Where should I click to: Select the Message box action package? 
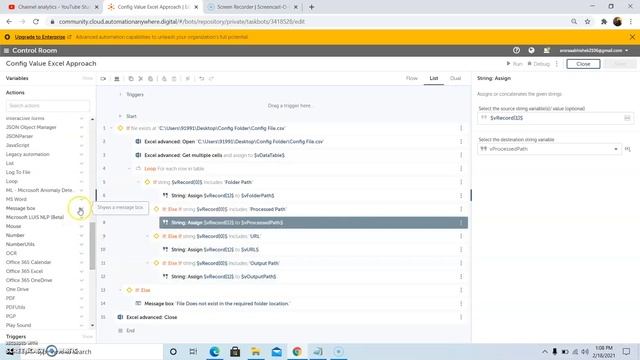[20, 208]
